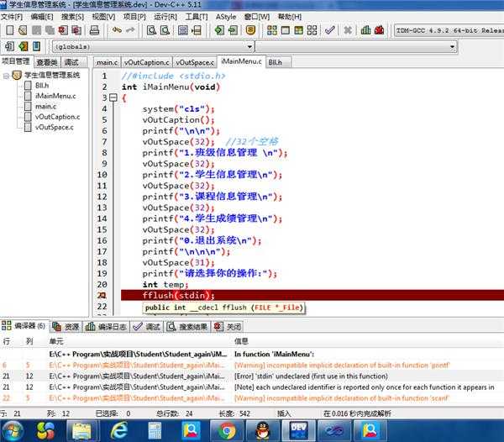Switch to the vOutCaption.c editor tab
Screen dimensions: 504x442
pyautogui.click(x=146, y=62)
